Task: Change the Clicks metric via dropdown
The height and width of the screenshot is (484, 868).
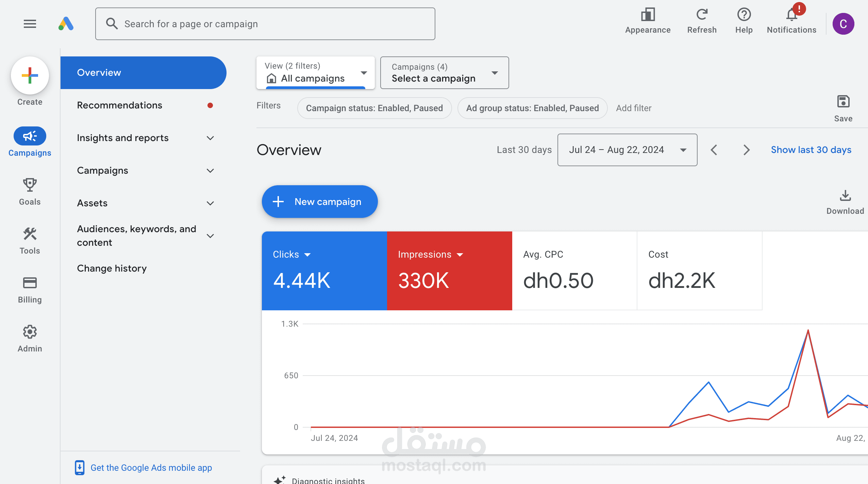Action: [307, 255]
